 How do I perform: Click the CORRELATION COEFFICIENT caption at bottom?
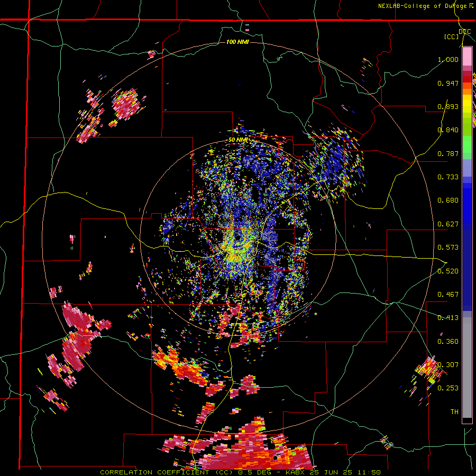click(x=241, y=472)
